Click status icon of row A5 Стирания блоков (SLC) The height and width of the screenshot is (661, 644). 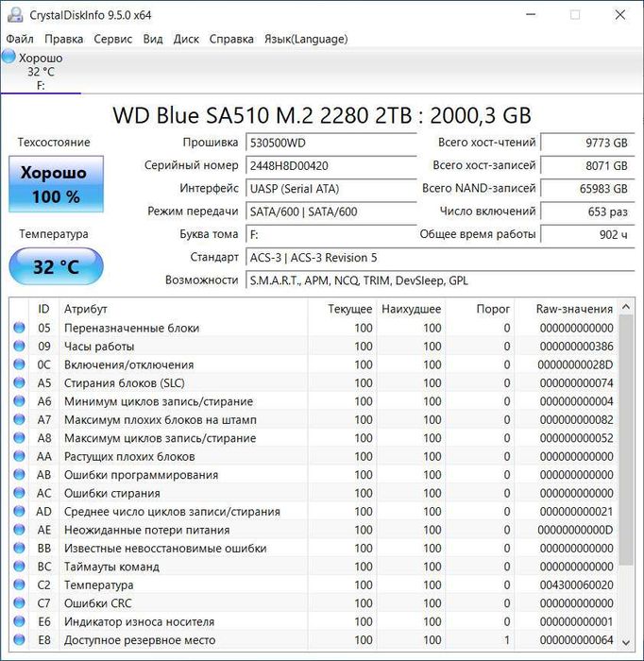click(x=20, y=382)
